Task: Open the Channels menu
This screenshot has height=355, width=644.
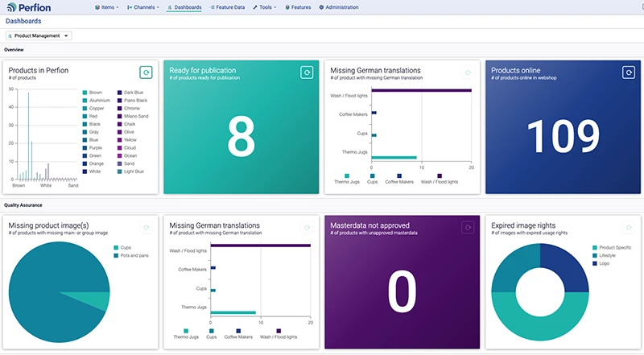Action: pyautogui.click(x=143, y=7)
